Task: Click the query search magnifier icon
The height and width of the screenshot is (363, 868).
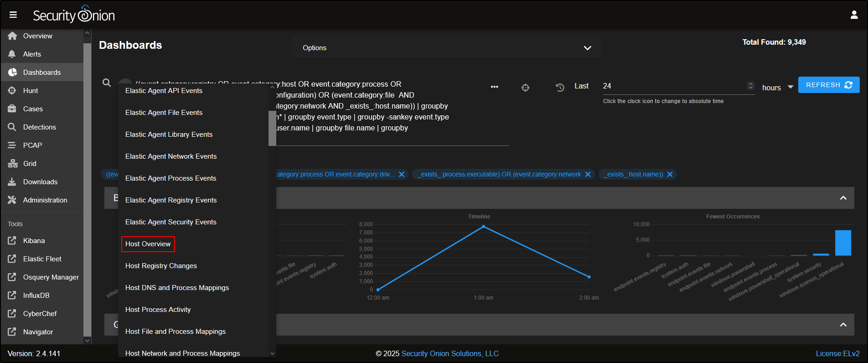Action: click(107, 83)
